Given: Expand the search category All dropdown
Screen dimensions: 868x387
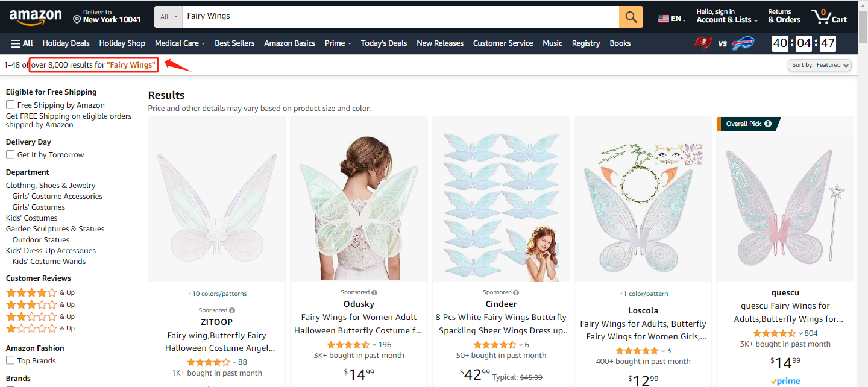Looking at the screenshot, I should tap(169, 17).
